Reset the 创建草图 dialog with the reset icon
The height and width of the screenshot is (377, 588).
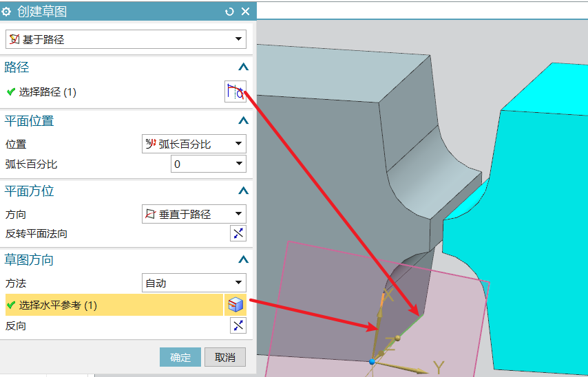click(229, 12)
